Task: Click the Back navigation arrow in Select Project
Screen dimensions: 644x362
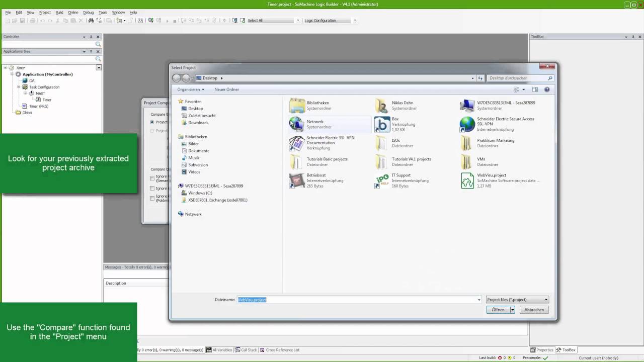Action: pyautogui.click(x=177, y=78)
